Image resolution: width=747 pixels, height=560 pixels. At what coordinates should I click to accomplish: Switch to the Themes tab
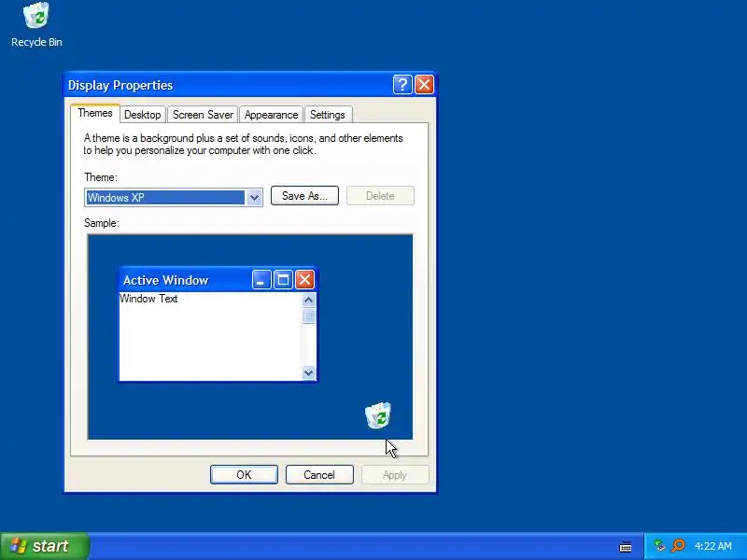coord(95,113)
